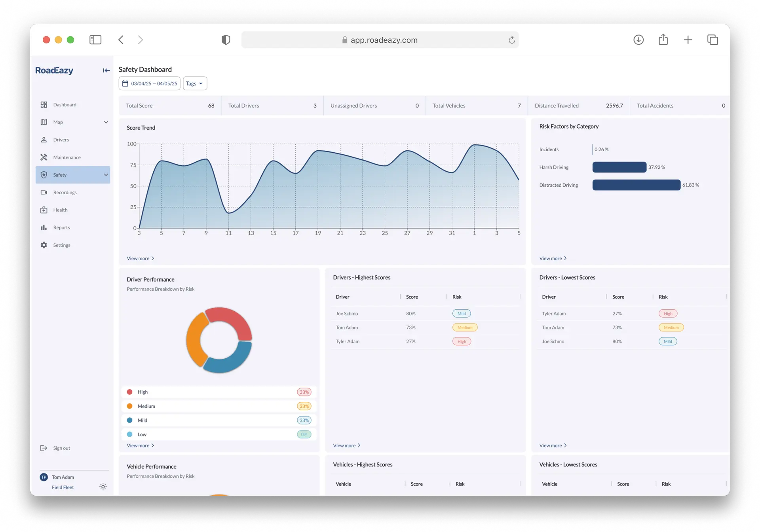Viewport: 760px width, 532px height.
Task: Click the Recordings camera icon
Action: click(44, 193)
